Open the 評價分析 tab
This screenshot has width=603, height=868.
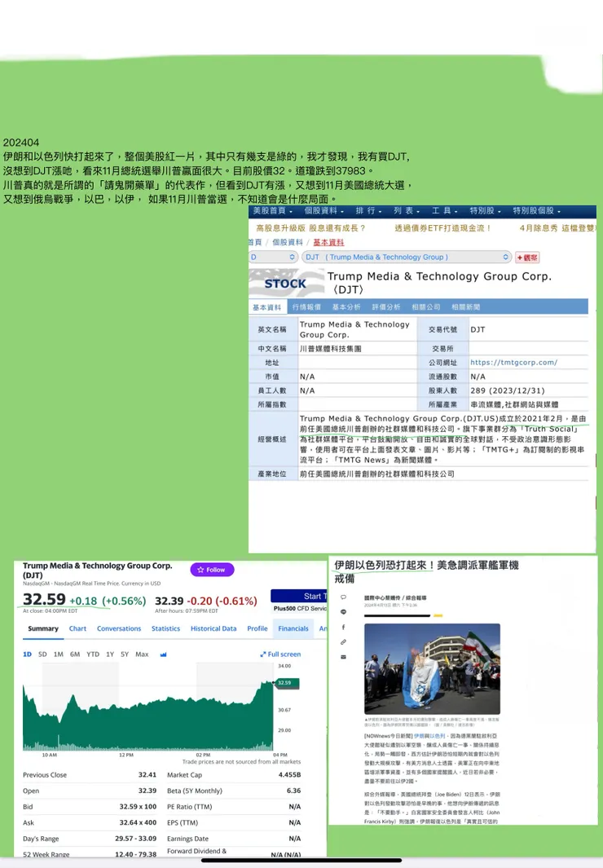pos(386,307)
